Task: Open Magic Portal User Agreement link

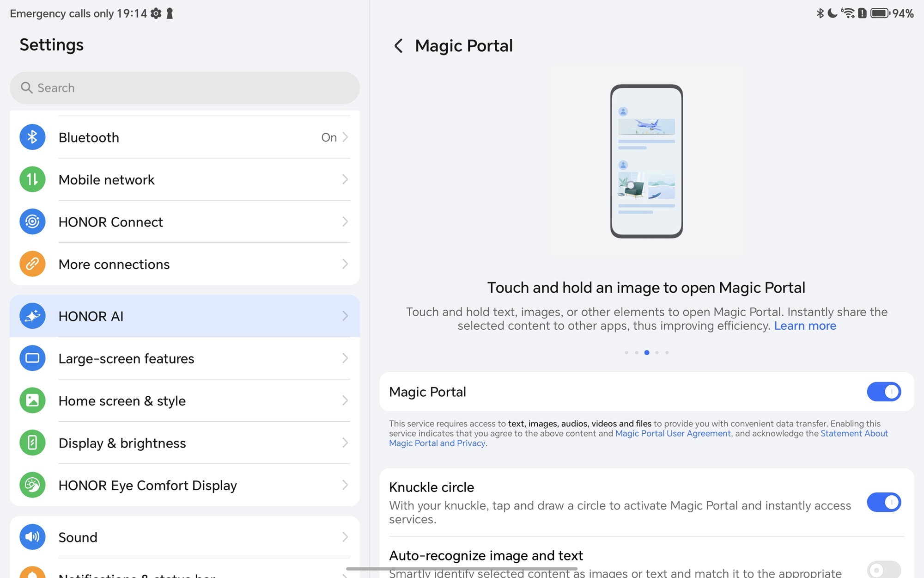Action: tap(673, 433)
